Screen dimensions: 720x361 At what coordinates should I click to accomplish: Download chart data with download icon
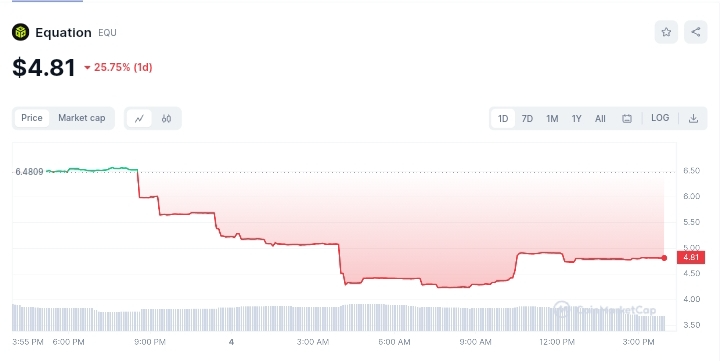(693, 118)
